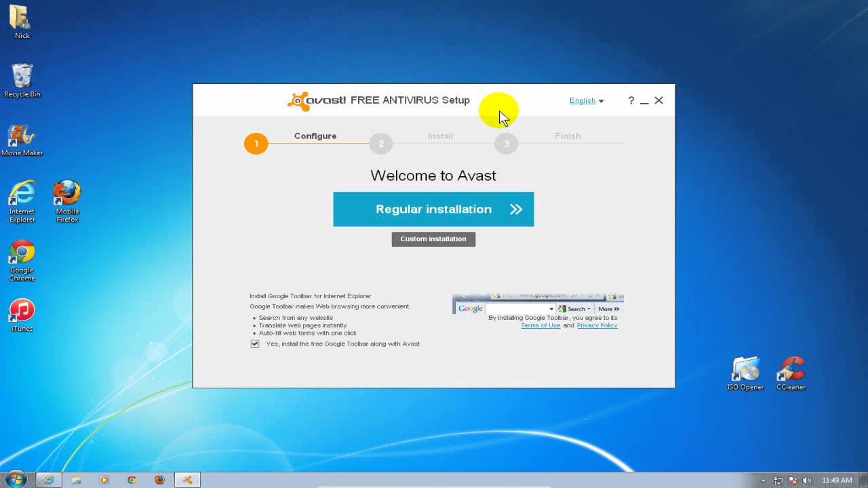Click Firefox in the taskbar
Viewport: 868px width, 488px height.
pos(159,480)
